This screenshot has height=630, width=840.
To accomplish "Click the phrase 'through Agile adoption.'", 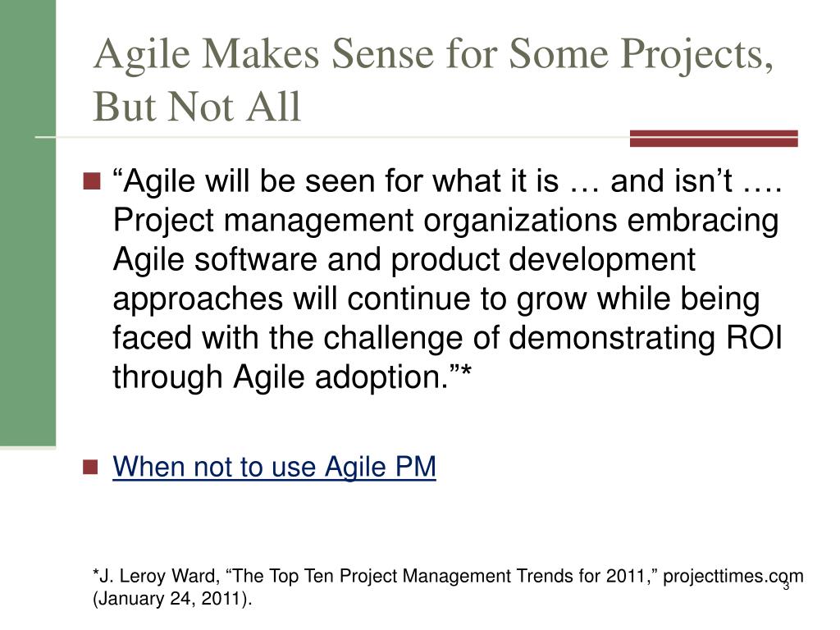I will point(281,377).
